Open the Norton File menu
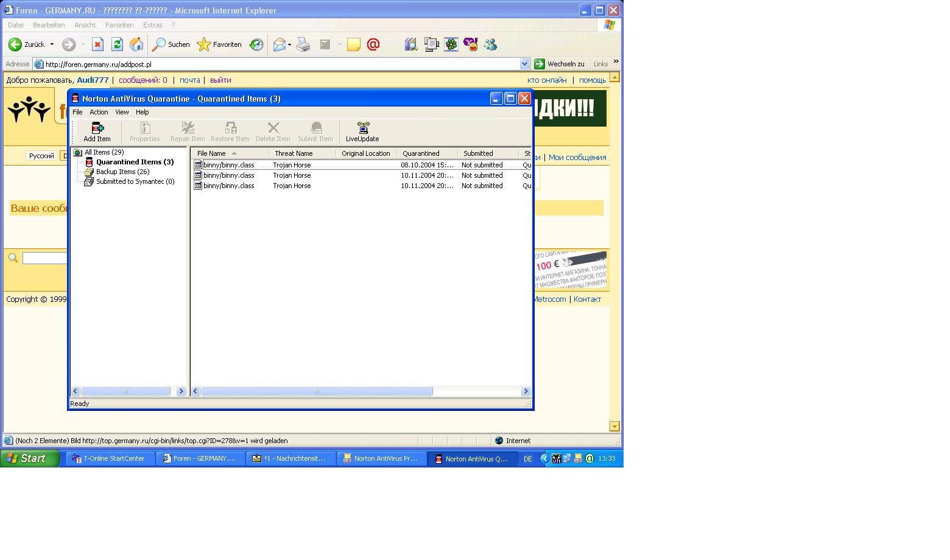Viewport: 950px width, 560px height. pyautogui.click(x=77, y=112)
